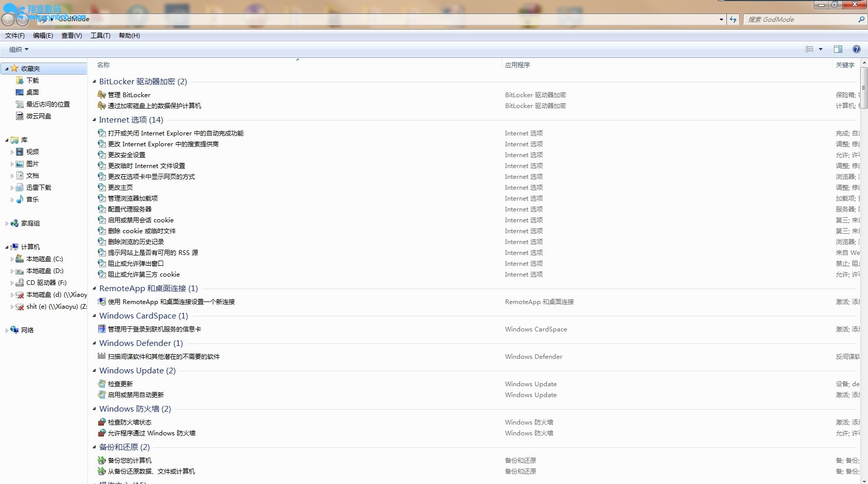Select 本地磁盘 (C:) in sidebar
868x484 pixels.
pos(44,259)
